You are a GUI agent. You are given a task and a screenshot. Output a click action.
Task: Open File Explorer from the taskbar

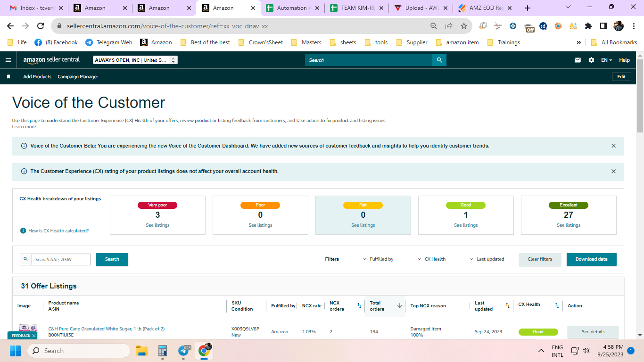pyautogui.click(x=142, y=351)
